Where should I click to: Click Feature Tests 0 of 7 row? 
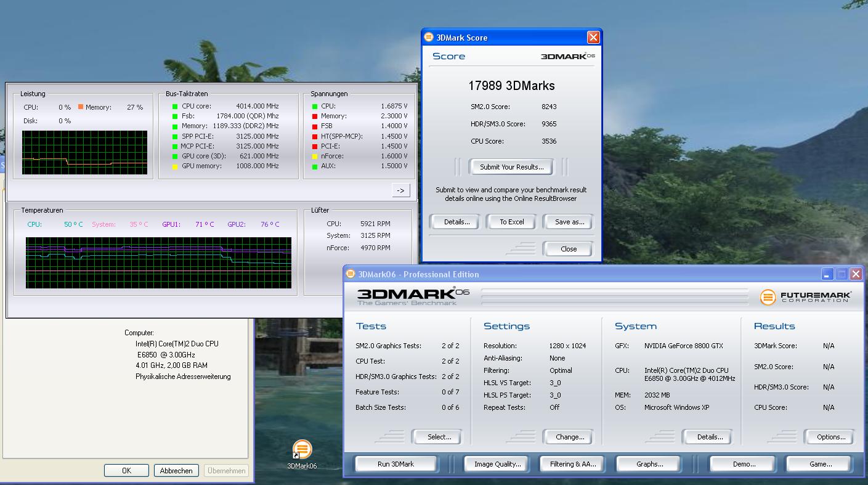pos(407,392)
